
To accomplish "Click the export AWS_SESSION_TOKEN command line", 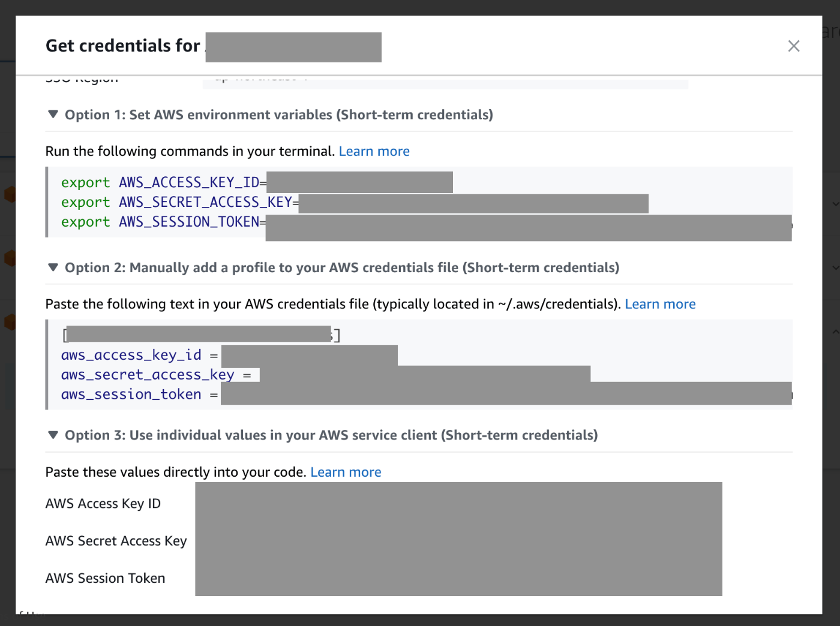I will tap(162, 222).
